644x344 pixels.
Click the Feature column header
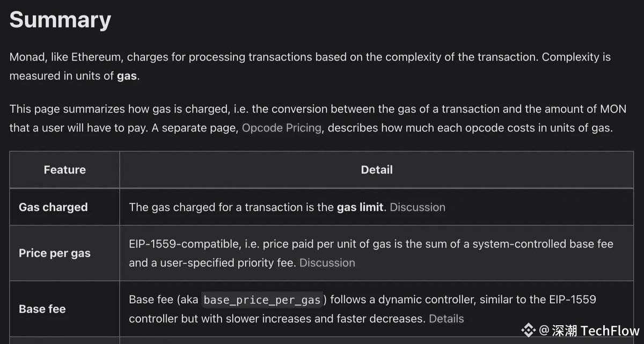pyautogui.click(x=64, y=170)
